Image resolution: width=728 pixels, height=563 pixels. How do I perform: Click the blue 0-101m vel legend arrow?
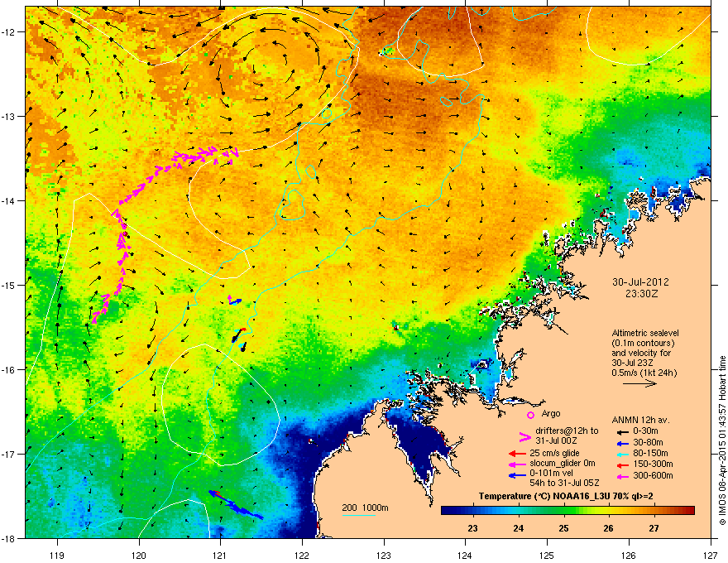point(518,474)
